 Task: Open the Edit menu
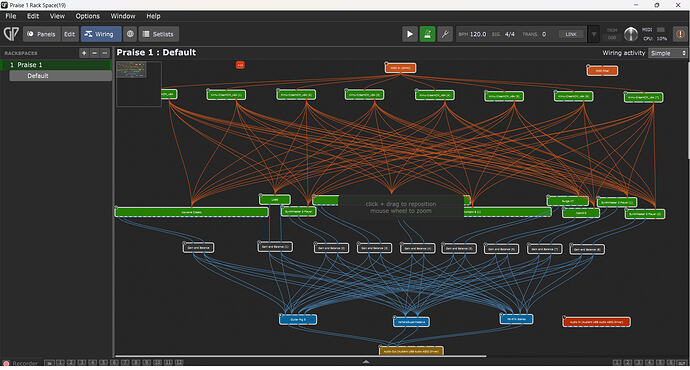tap(33, 16)
